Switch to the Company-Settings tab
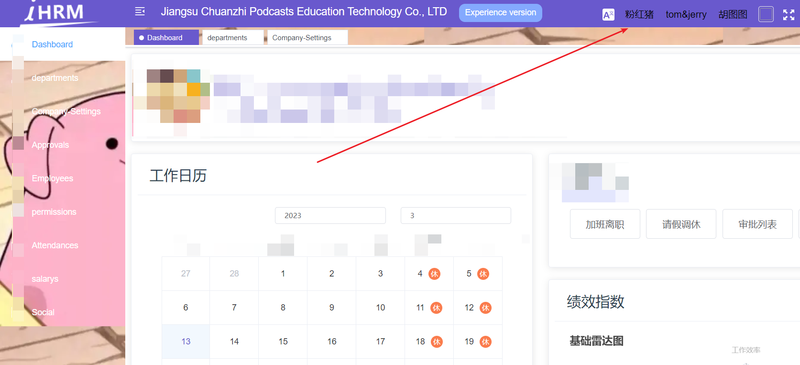Viewport: 800px width, 365px height. pyautogui.click(x=308, y=38)
